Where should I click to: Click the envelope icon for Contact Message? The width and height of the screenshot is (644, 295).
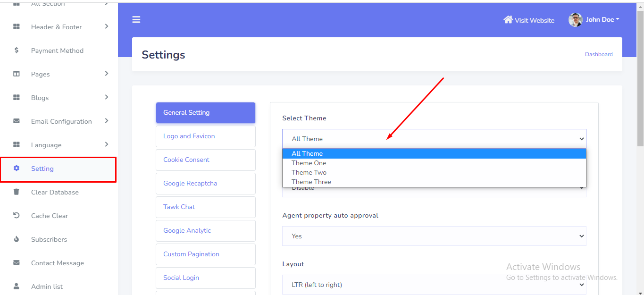point(17,263)
